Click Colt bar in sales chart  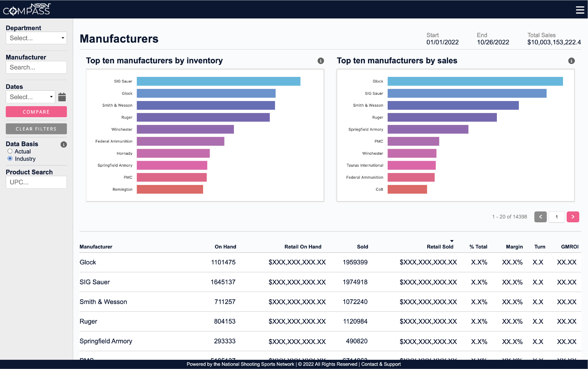[x=407, y=189]
